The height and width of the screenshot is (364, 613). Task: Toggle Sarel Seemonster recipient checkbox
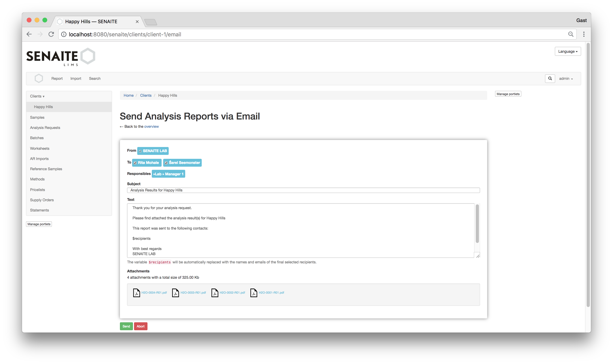click(166, 163)
